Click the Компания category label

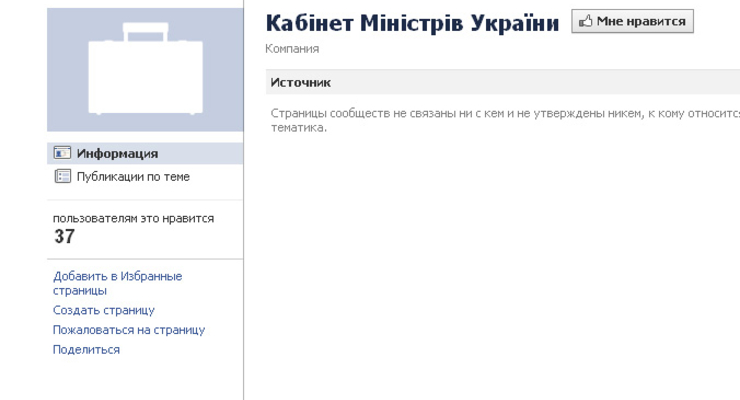[292, 49]
